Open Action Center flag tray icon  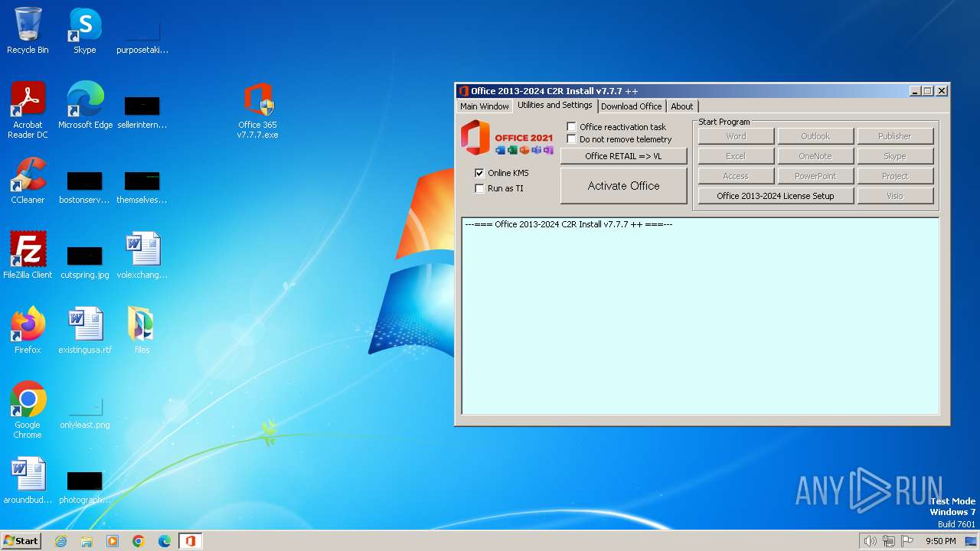(908, 541)
